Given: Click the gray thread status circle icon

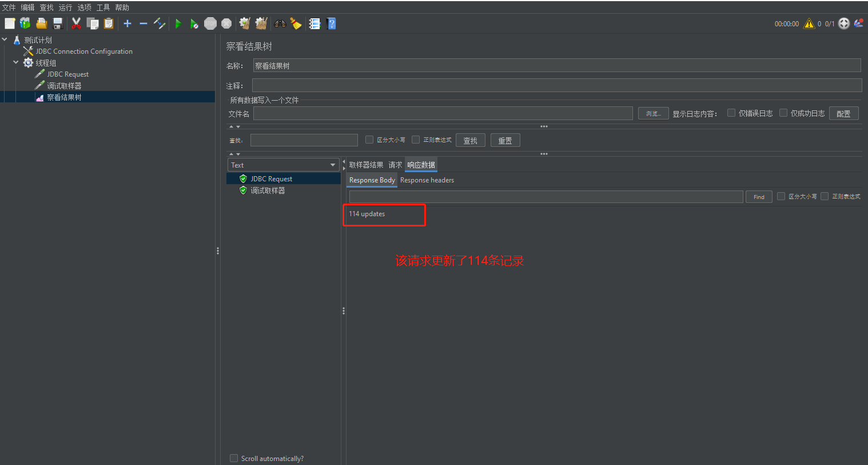Looking at the screenshot, I should coord(844,23).
